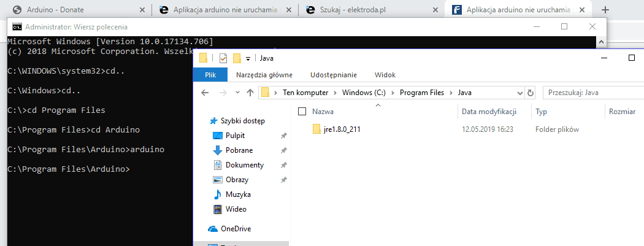Open Dokumenty in the navigation pane

(244, 165)
